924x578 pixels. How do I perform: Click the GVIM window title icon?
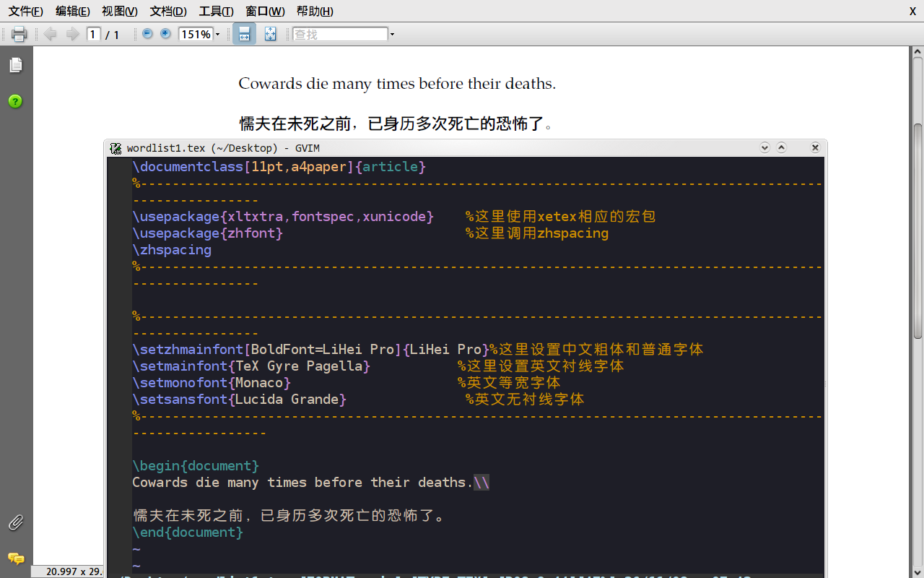[115, 148]
